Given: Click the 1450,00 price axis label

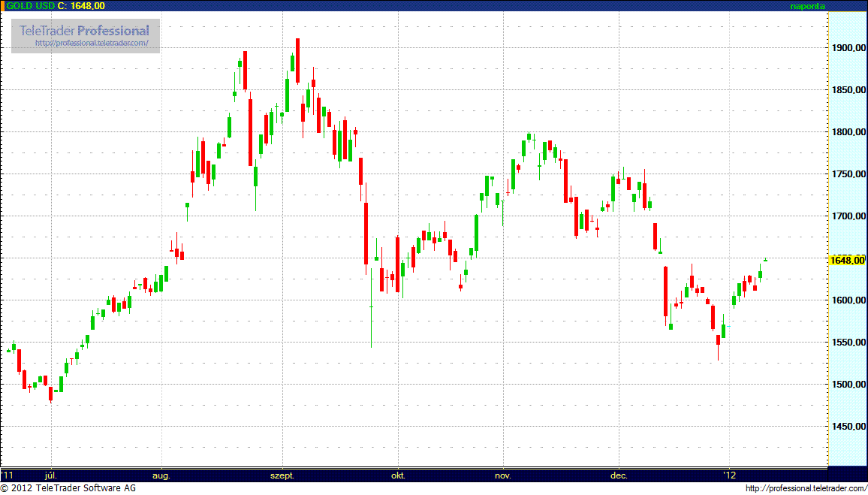Looking at the screenshot, I should [847, 427].
